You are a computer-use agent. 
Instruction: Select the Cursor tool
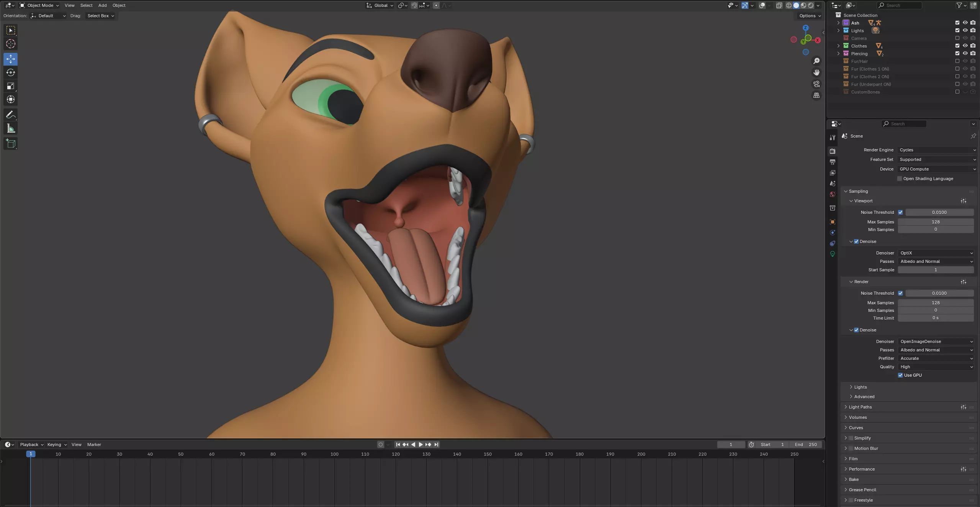coord(11,44)
